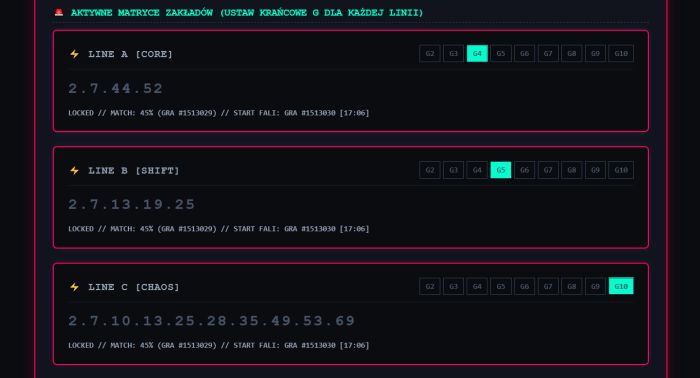This screenshot has height=378, width=700.
Task: Click the sequence 2.7.10.13.25.28.35.49.53.69
Action: pos(212,321)
